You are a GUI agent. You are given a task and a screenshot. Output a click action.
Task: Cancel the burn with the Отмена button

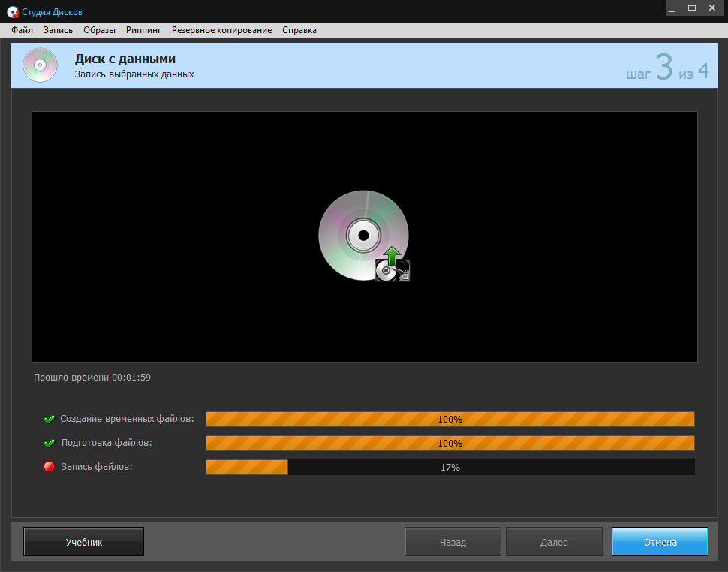pos(660,542)
